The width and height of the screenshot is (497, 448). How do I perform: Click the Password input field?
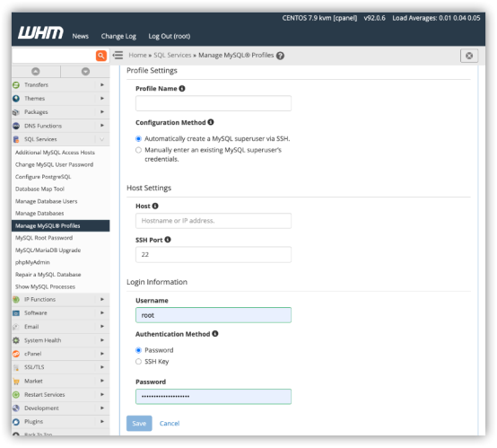click(214, 397)
